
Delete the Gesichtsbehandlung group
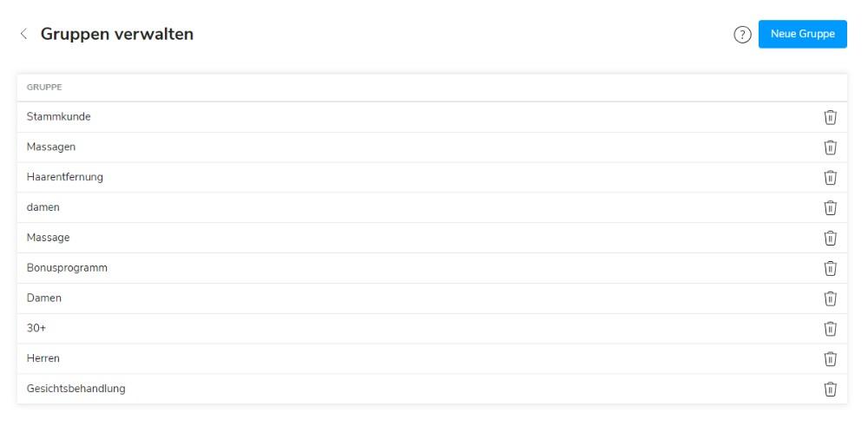pyautogui.click(x=830, y=389)
